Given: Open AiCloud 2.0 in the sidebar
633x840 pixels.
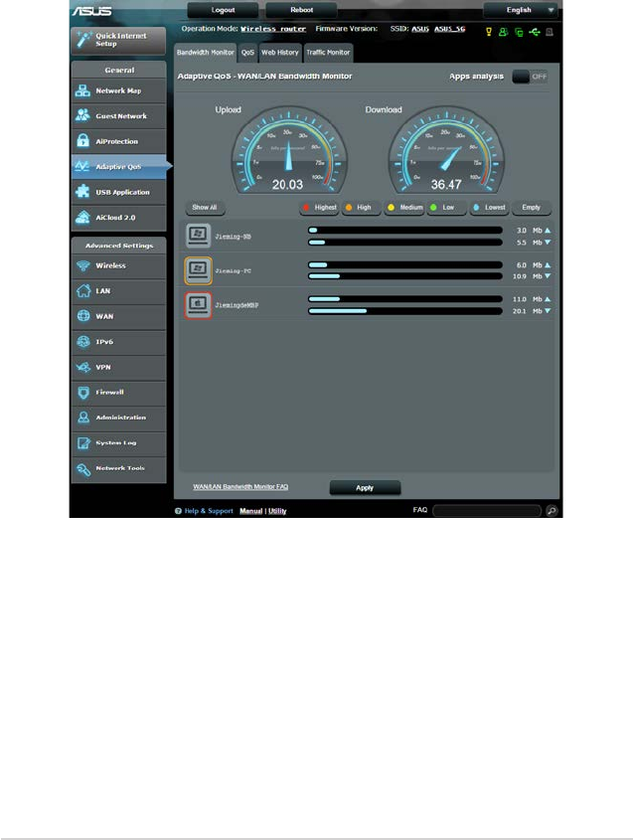Looking at the screenshot, I should pos(118,218).
